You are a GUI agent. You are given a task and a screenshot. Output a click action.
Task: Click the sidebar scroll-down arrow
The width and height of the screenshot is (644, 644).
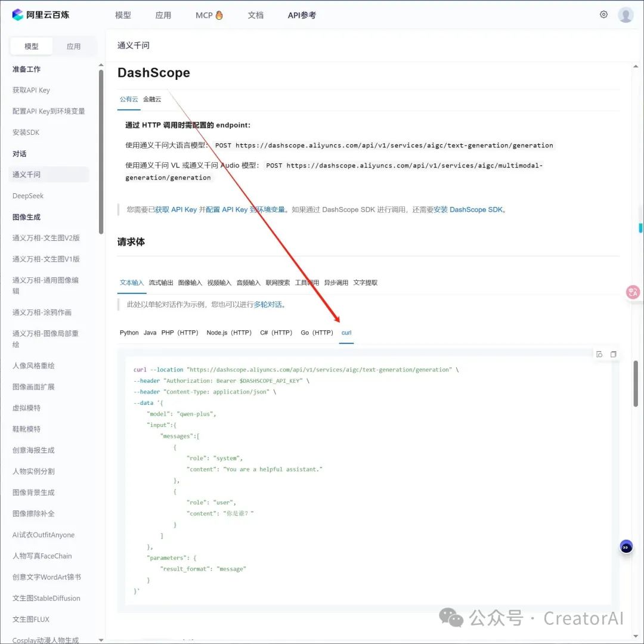point(101,640)
